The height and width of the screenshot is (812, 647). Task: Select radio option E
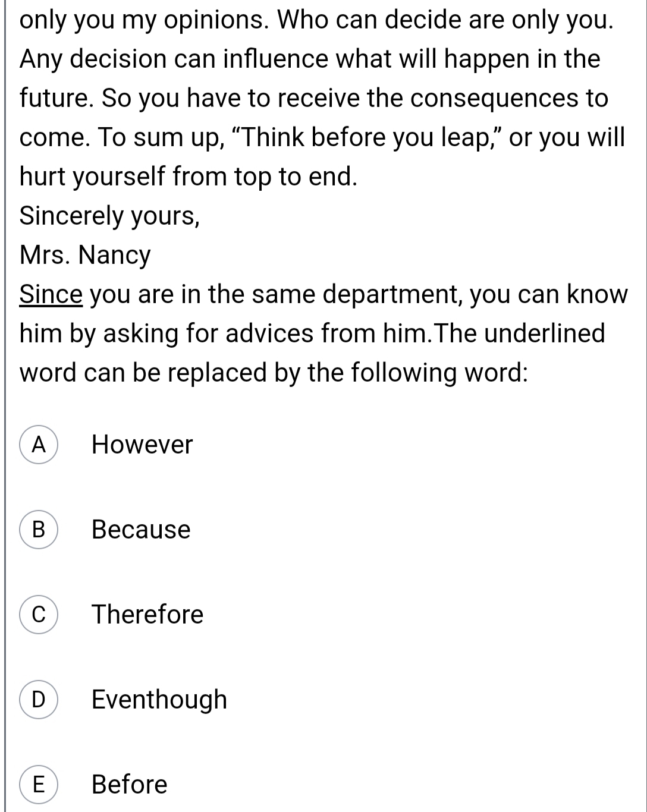pyautogui.click(x=39, y=784)
